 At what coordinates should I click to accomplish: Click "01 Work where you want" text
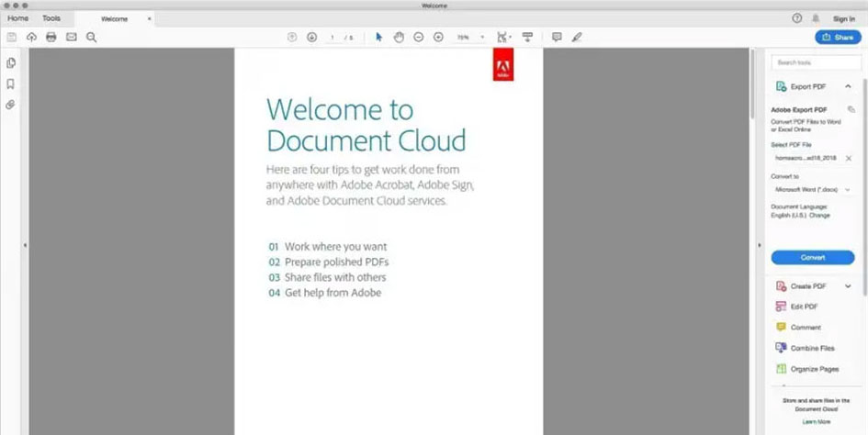[x=328, y=247]
